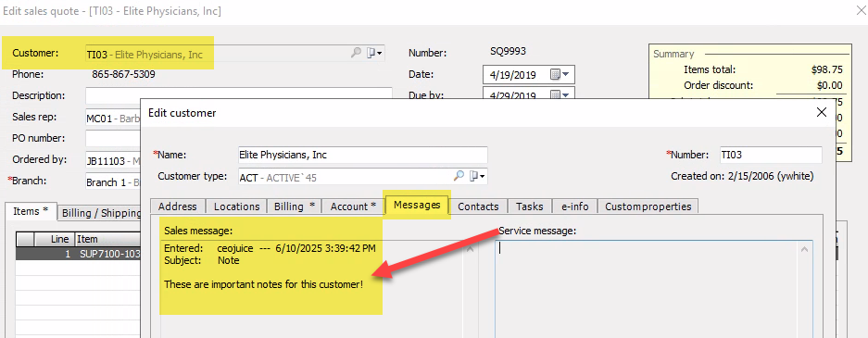Click the Customer type lookup magnifier
The width and height of the screenshot is (868, 338).
click(x=459, y=177)
